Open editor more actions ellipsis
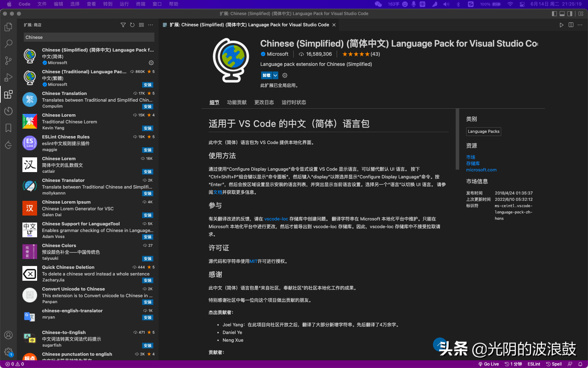The height and width of the screenshot is (368, 588). click(x=580, y=25)
